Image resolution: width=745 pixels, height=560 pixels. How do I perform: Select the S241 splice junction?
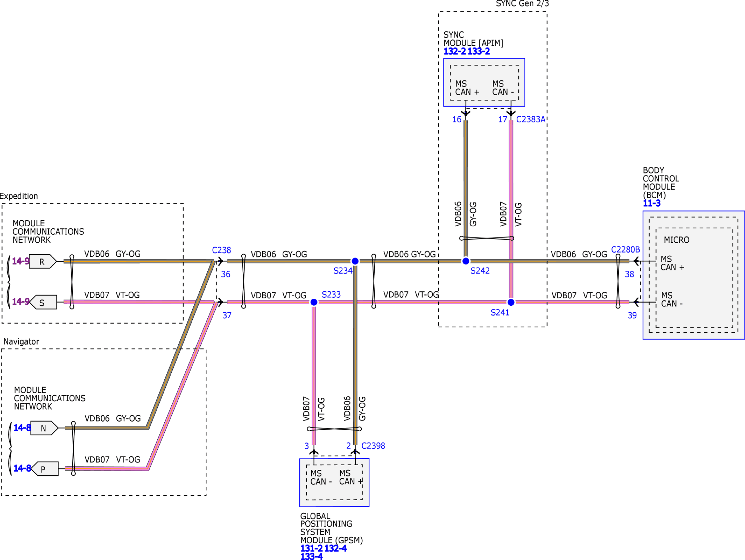click(x=511, y=302)
